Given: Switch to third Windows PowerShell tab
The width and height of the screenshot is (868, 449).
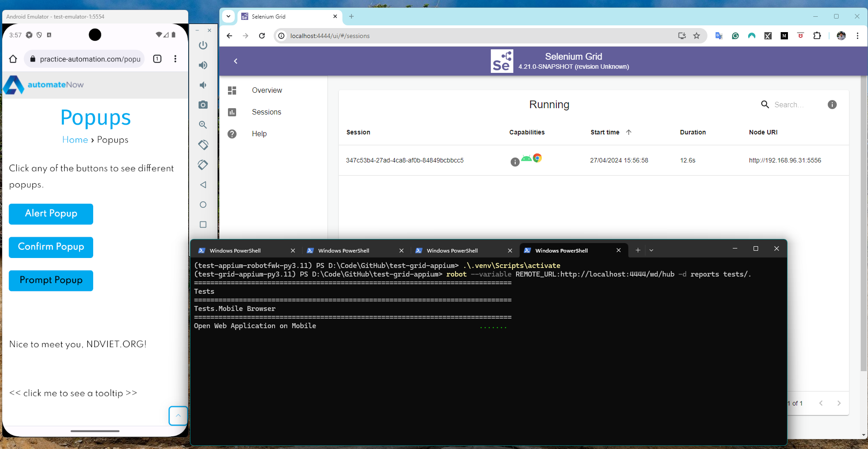Looking at the screenshot, I should [x=464, y=250].
